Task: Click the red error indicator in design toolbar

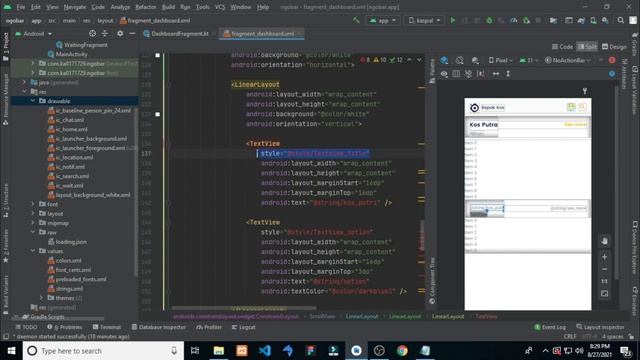Action: [612, 60]
